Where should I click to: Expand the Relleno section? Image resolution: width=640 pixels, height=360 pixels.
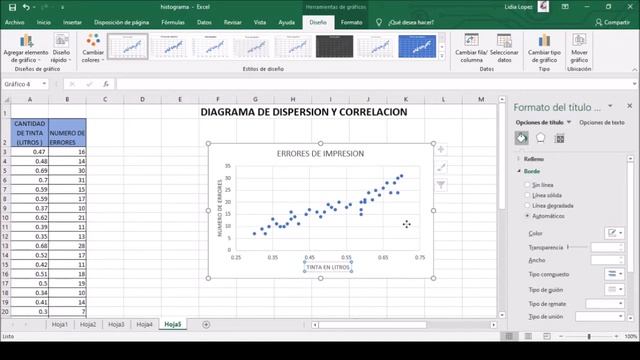(531, 159)
